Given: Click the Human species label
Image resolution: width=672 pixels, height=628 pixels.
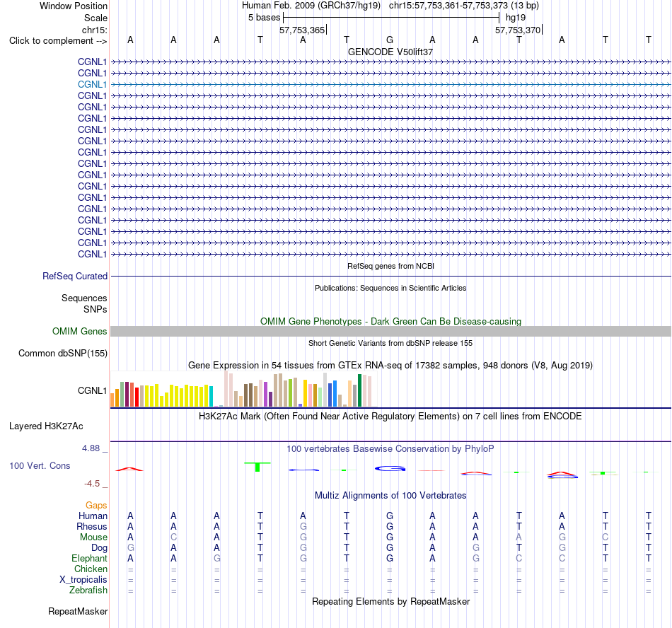Looking at the screenshot, I should [x=93, y=516].
